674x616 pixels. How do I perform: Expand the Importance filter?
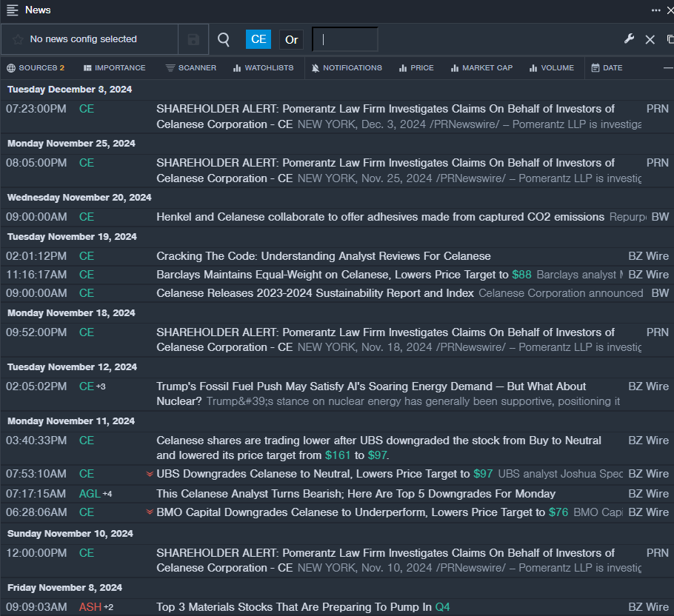pos(114,68)
